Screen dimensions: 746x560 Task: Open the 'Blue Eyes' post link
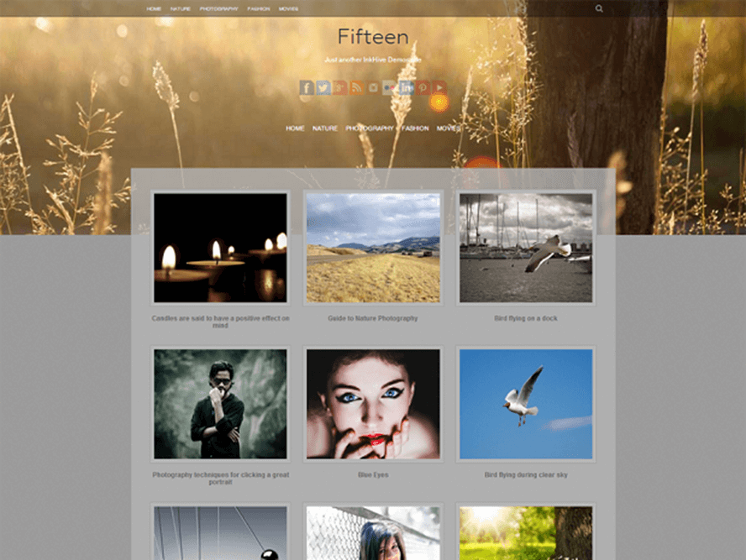pyautogui.click(x=373, y=475)
